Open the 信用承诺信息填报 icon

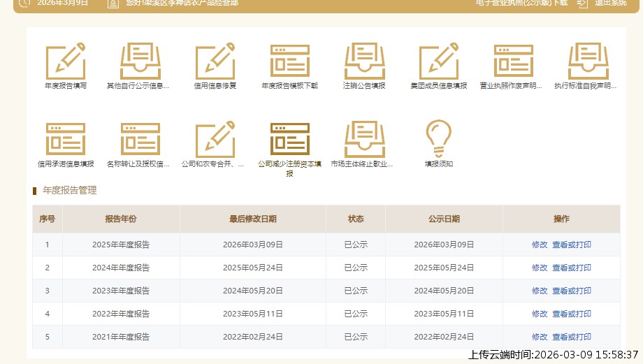coord(65,139)
